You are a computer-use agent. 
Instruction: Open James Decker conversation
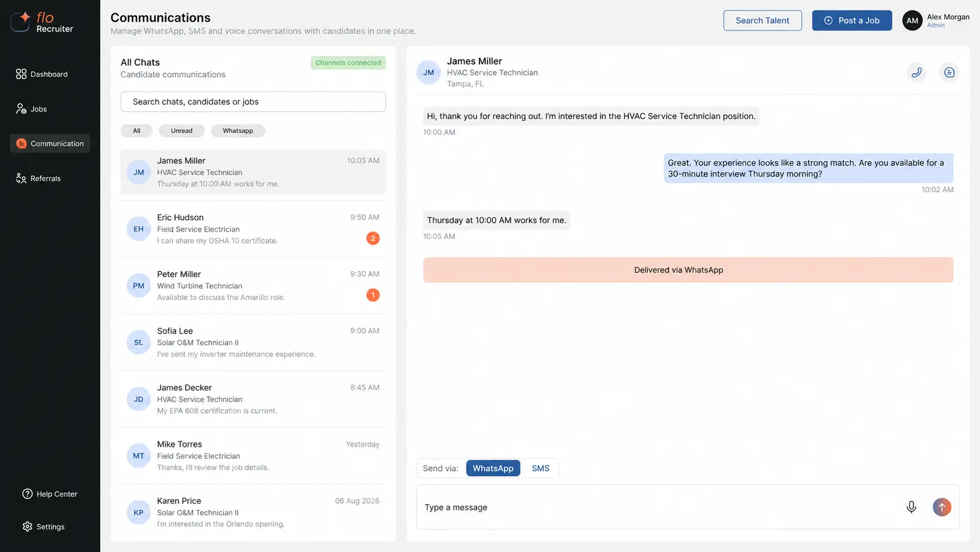pos(253,399)
